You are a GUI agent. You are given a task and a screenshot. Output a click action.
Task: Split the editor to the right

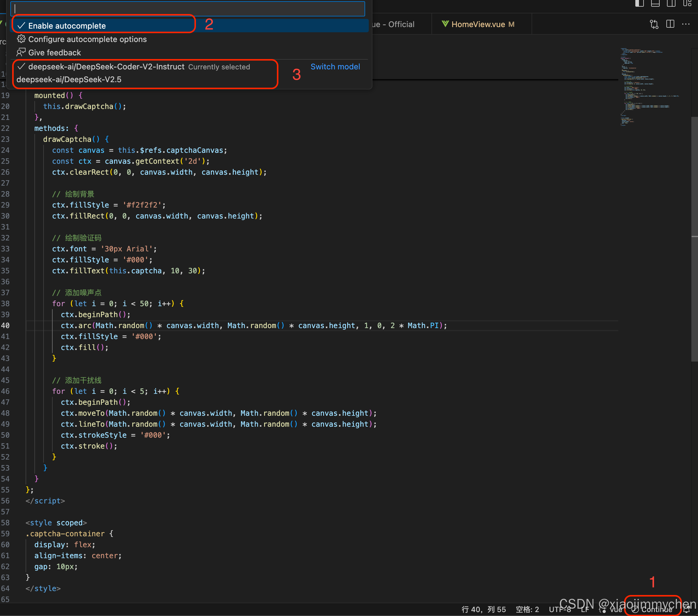pos(670,24)
